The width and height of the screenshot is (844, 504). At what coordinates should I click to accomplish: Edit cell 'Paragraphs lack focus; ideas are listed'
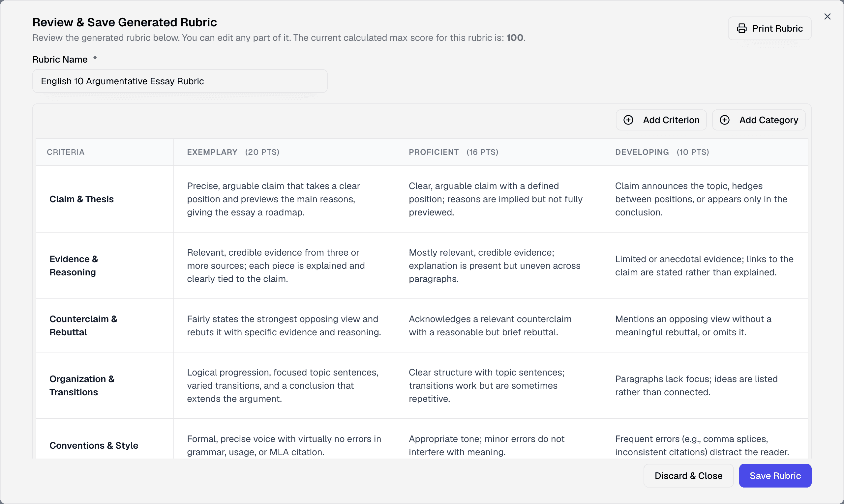click(697, 385)
